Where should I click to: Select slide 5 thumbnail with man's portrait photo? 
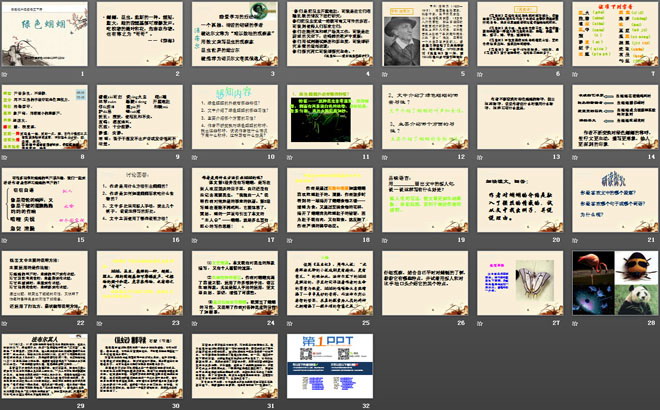(426, 34)
